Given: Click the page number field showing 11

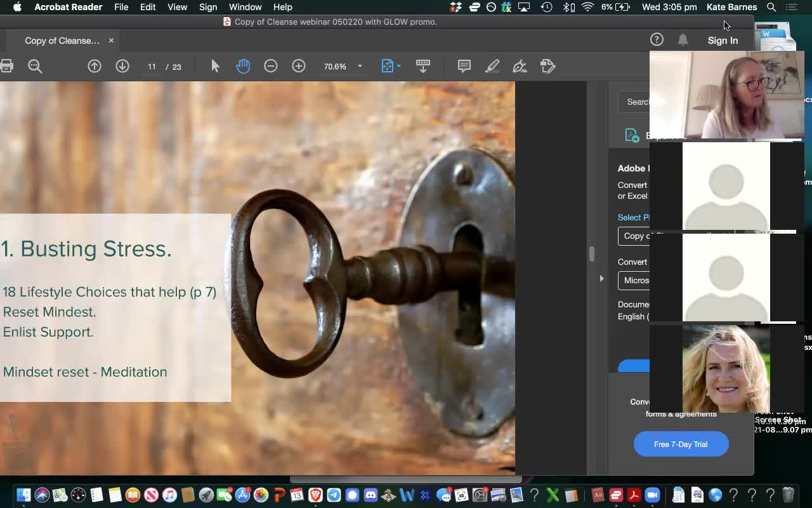Looking at the screenshot, I should [152, 66].
